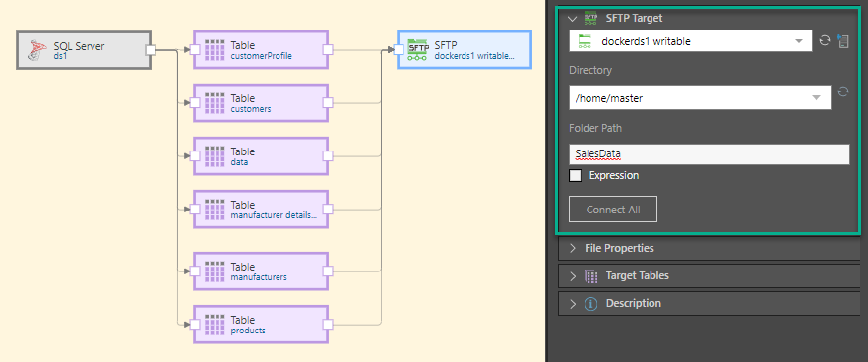This screenshot has width=868, height=362.
Task: Click the Target Tables grid icon
Action: tap(591, 275)
